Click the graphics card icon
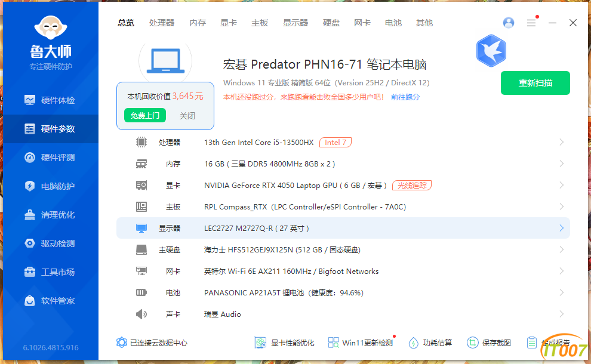 point(141,186)
